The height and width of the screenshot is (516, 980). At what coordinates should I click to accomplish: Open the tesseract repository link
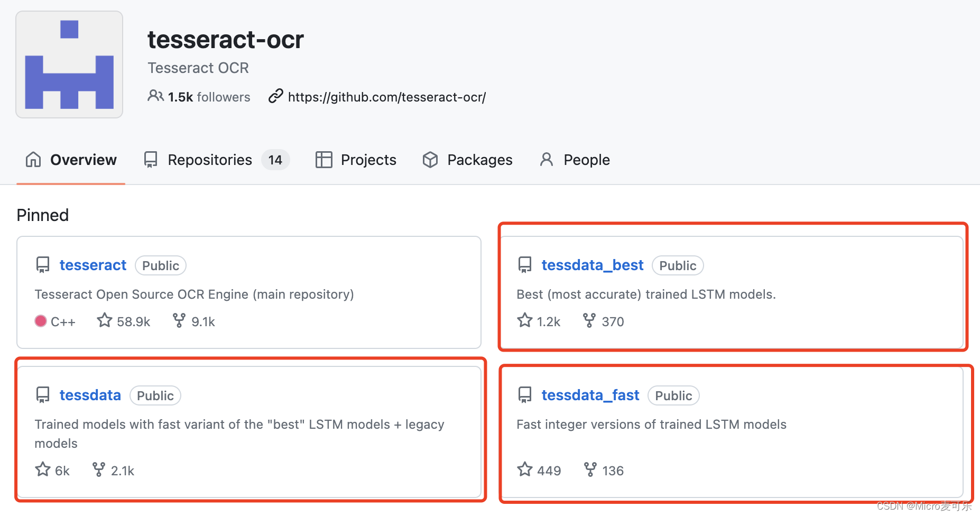93,265
